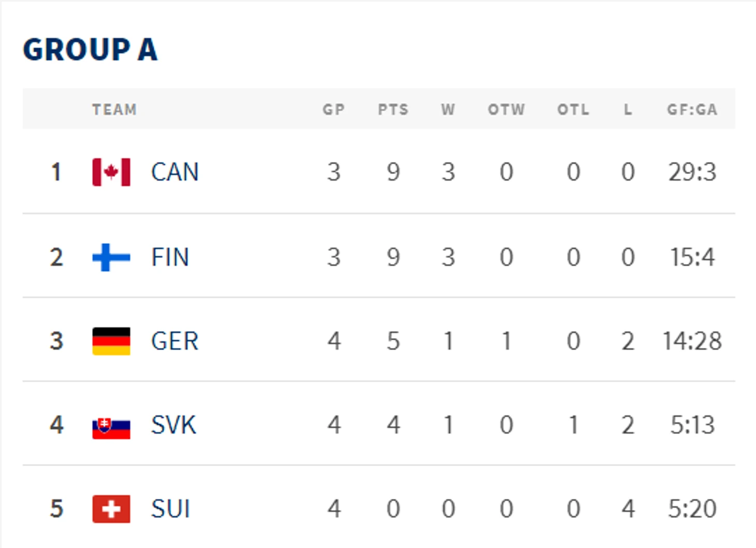Viewport: 756px width, 548px height.
Task: Click the Switzerland flag icon
Action: (111, 509)
